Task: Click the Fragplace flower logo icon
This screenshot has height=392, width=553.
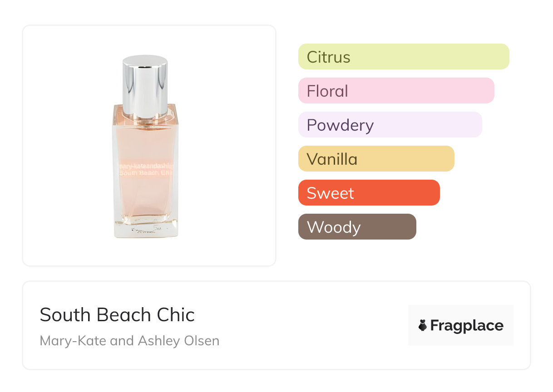Action: (423, 325)
